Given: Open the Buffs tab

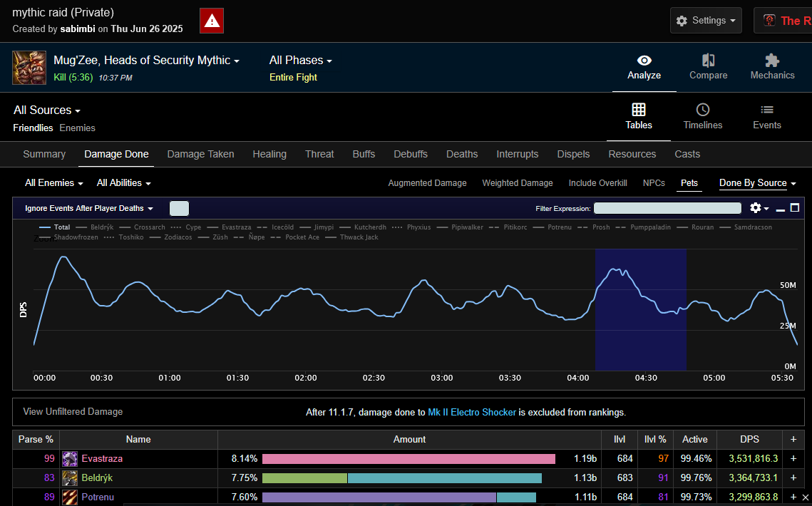Looking at the screenshot, I should click(x=364, y=155).
